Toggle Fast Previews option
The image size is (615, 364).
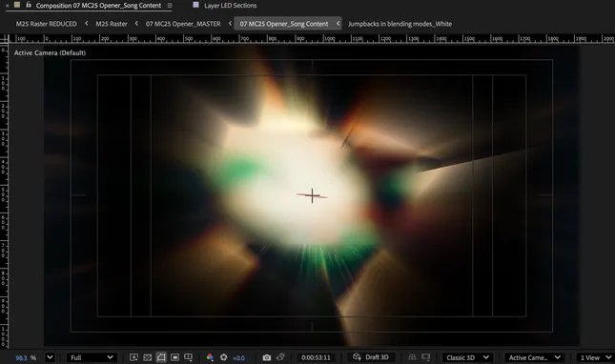[133, 357]
